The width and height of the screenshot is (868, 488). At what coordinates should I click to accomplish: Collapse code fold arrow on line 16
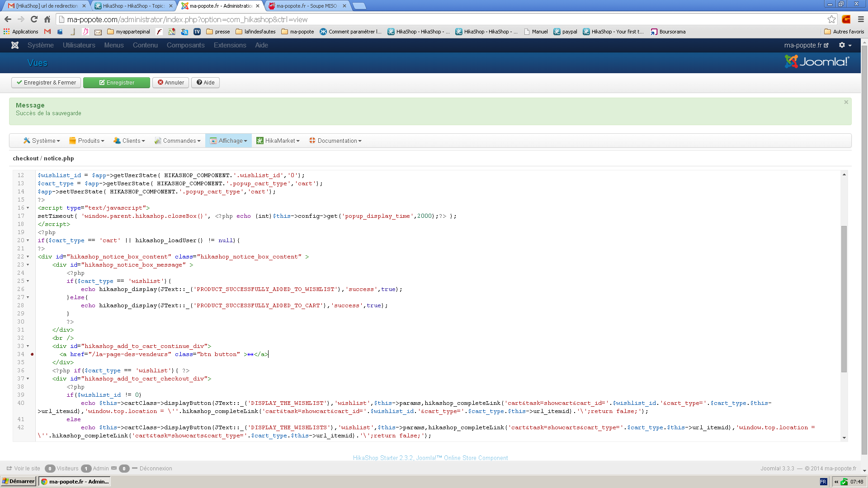point(28,208)
